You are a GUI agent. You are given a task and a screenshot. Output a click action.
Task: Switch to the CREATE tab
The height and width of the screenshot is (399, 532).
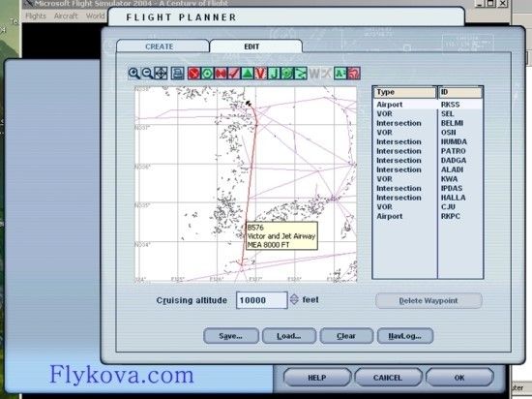(x=163, y=46)
